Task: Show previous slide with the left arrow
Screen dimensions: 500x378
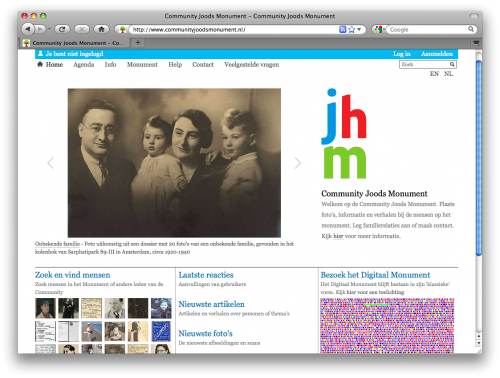Action: pyautogui.click(x=50, y=163)
